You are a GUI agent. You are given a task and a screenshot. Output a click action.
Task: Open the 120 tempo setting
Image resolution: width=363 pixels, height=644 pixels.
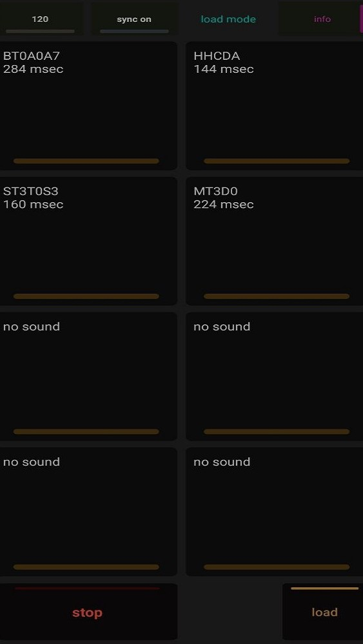40,19
